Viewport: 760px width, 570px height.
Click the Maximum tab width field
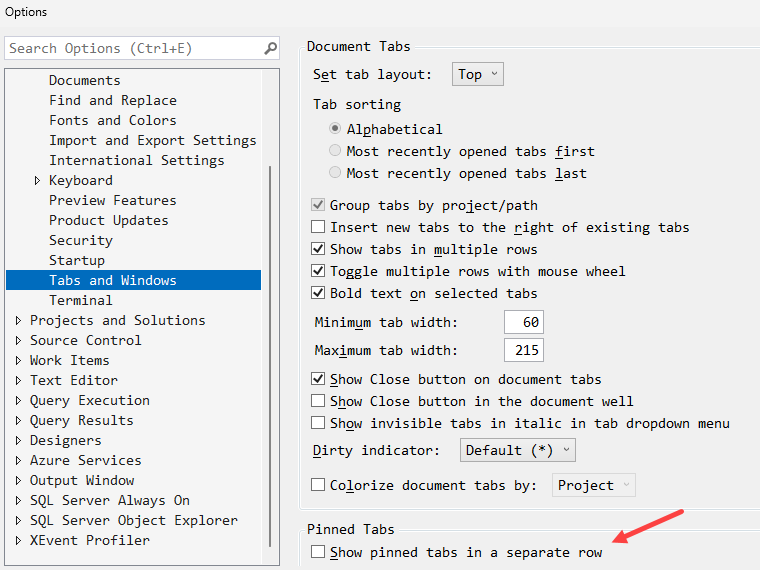click(x=523, y=350)
